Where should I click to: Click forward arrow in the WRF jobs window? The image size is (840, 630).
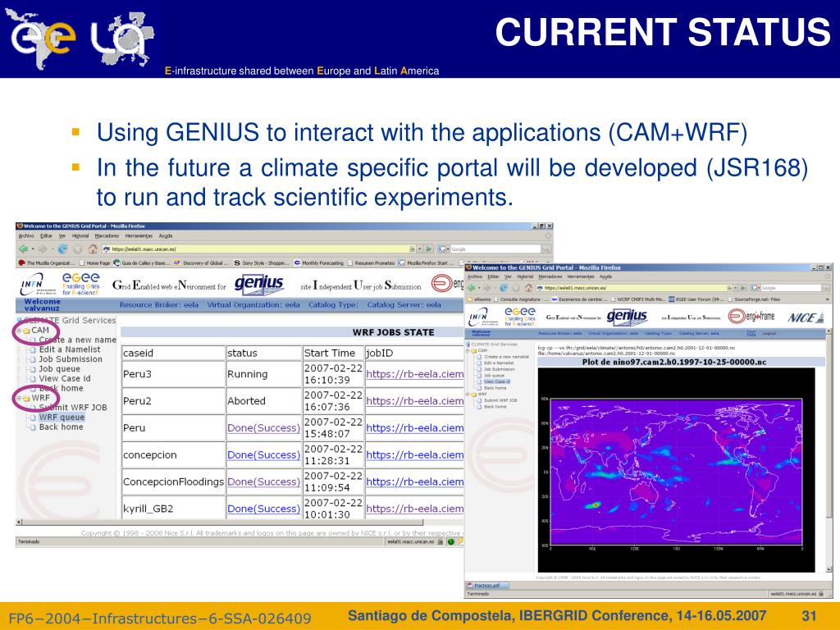coord(43,249)
